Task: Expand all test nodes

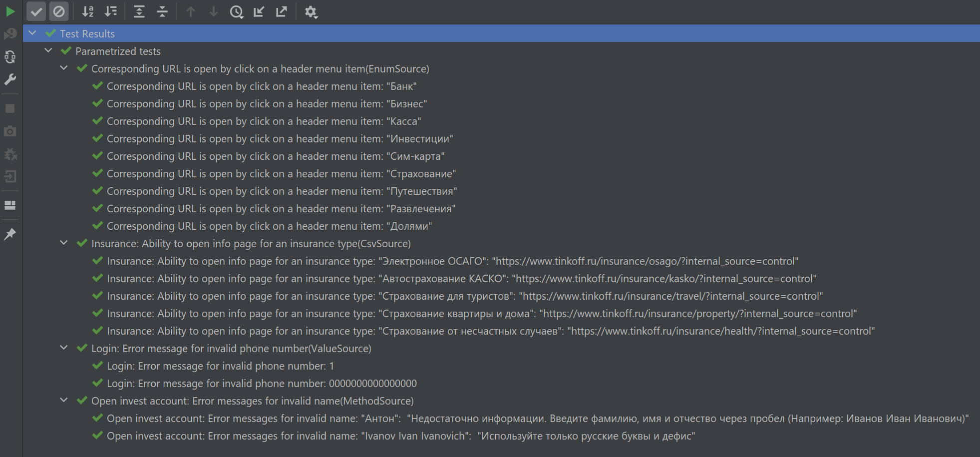Action: 139,11
